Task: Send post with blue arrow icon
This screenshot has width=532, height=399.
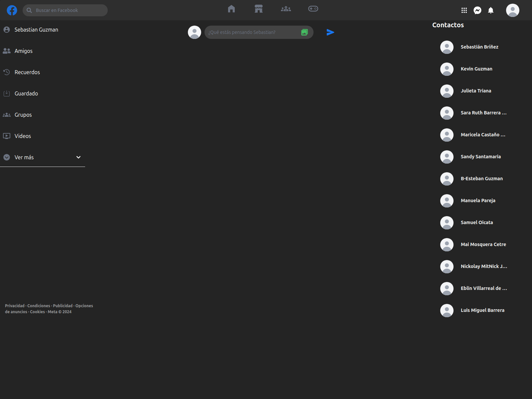Action: pyautogui.click(x=330, y=32)
